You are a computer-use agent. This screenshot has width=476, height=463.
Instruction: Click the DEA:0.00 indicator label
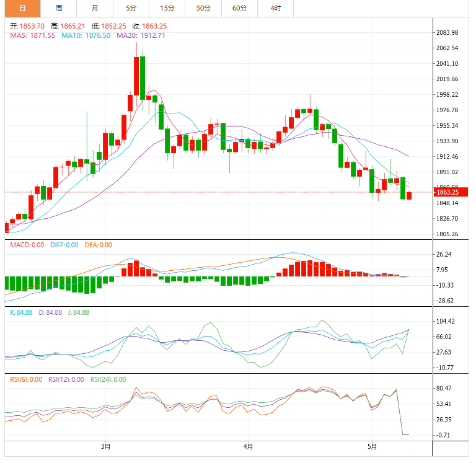click(99, 245)
